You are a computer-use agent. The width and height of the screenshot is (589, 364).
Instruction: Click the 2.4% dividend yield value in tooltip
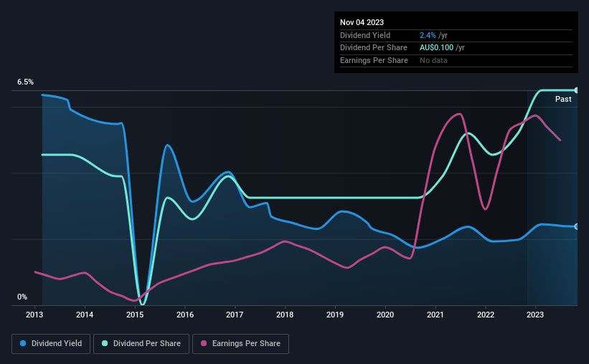click(428, 35)
